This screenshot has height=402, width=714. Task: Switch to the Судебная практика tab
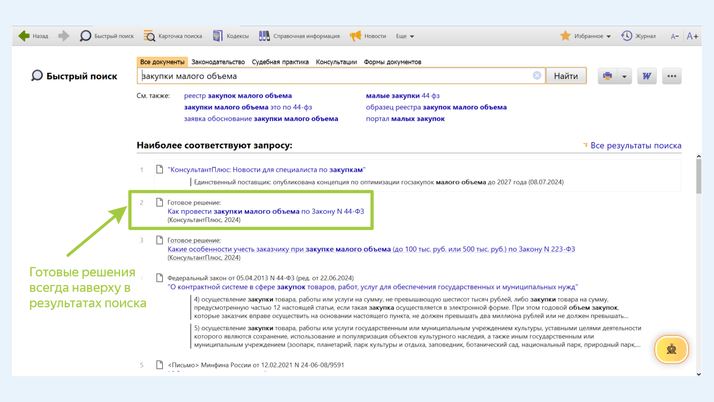280,62
